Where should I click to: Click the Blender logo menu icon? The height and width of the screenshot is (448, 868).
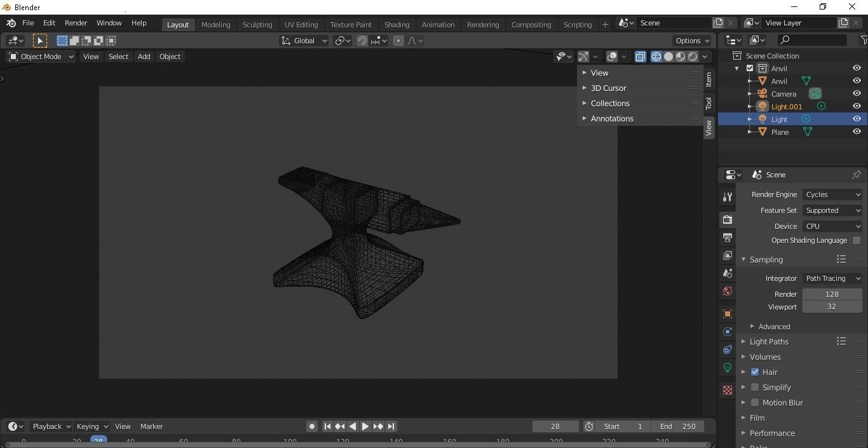point(11,23)
